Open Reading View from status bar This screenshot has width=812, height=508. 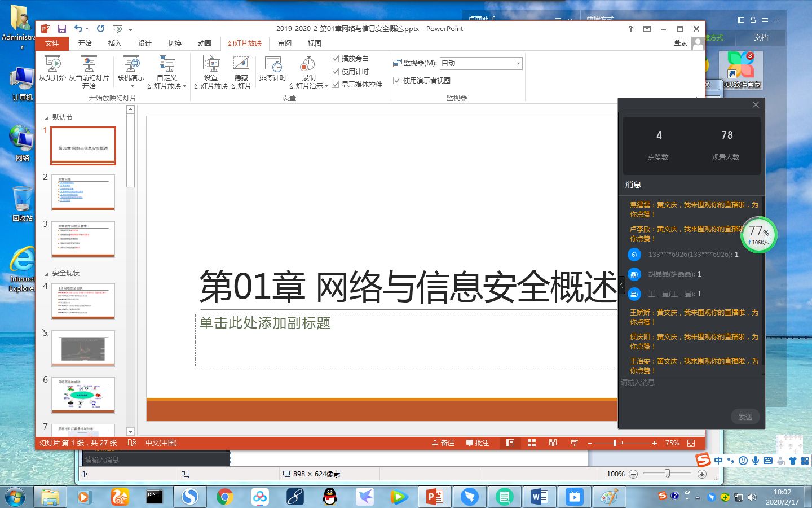point(553,443)
